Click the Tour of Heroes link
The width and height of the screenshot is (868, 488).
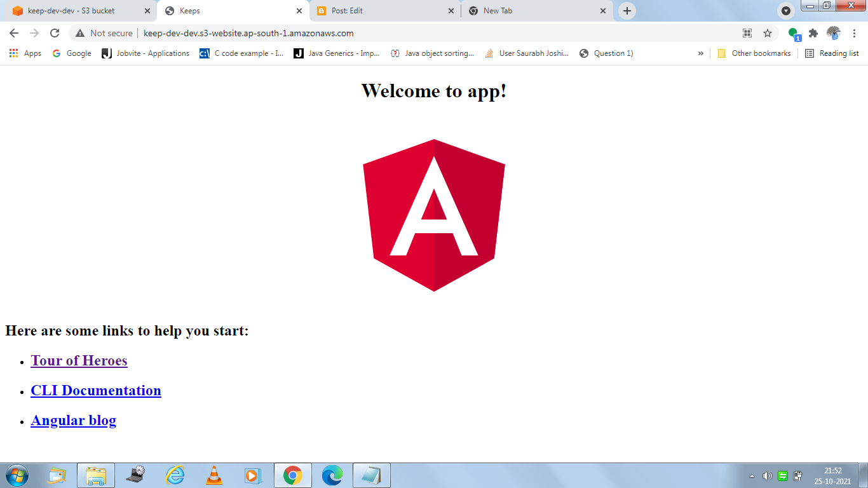click(79, 360)
